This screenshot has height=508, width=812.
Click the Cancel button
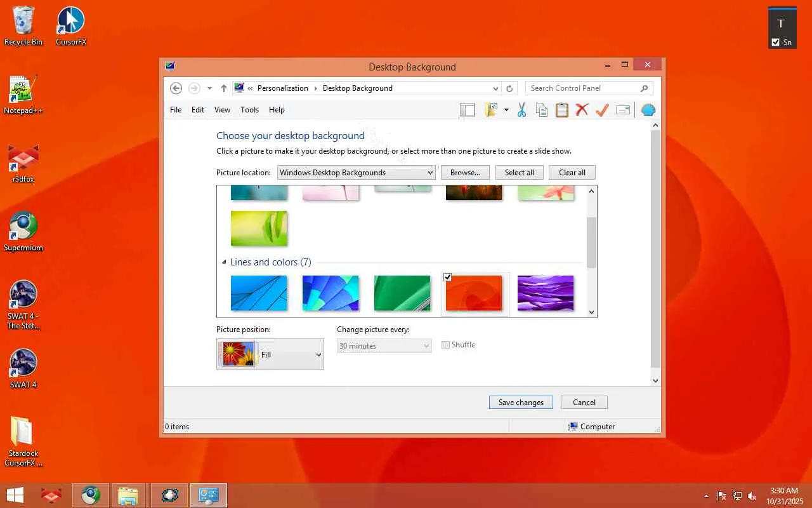584,402
